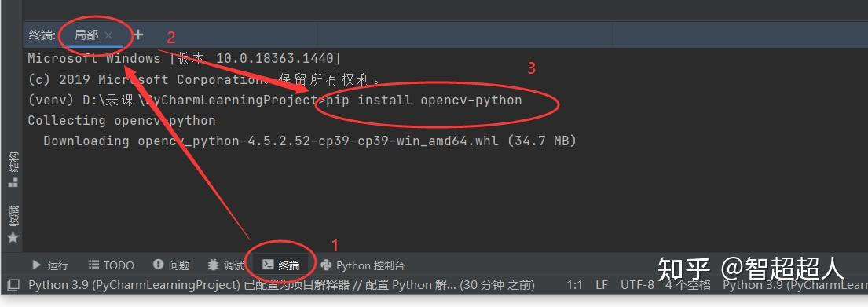Viewport: 868px width, 307px height.
Task: Select the 局部 terminal tab
Action: (86, 35)
